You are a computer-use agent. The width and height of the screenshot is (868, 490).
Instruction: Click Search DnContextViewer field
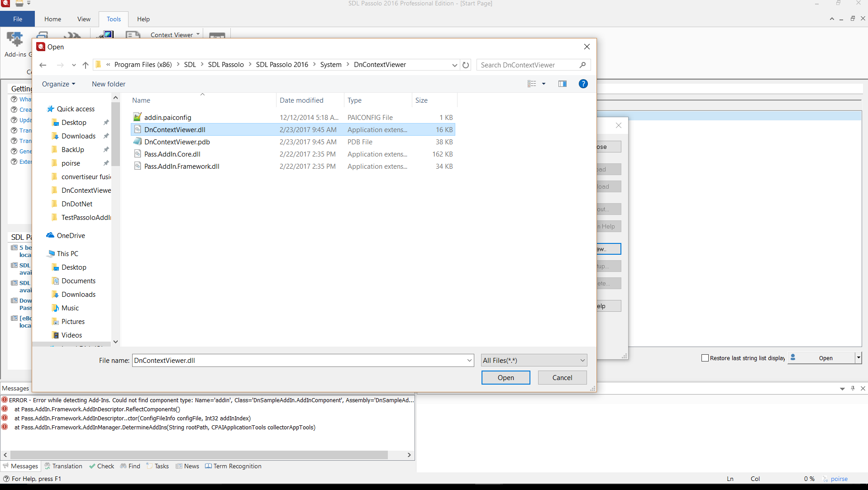tap(528, 65)
